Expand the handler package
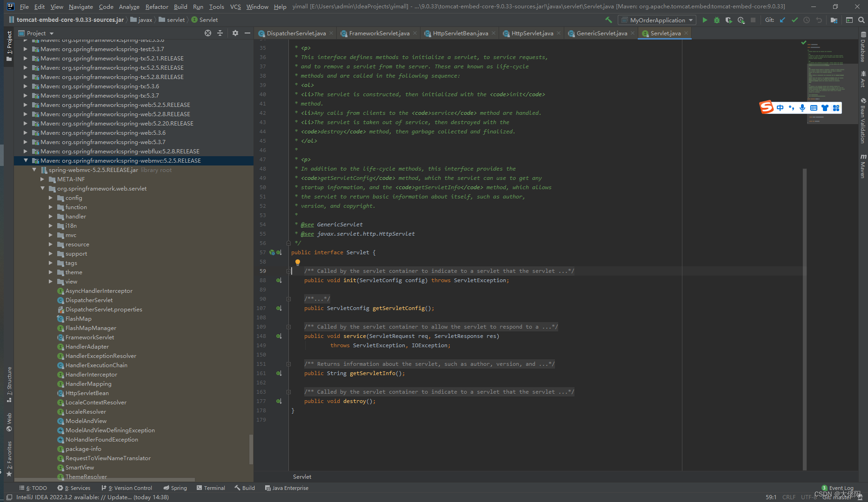Screen dimensions: 868x502 tap(51, 216)
